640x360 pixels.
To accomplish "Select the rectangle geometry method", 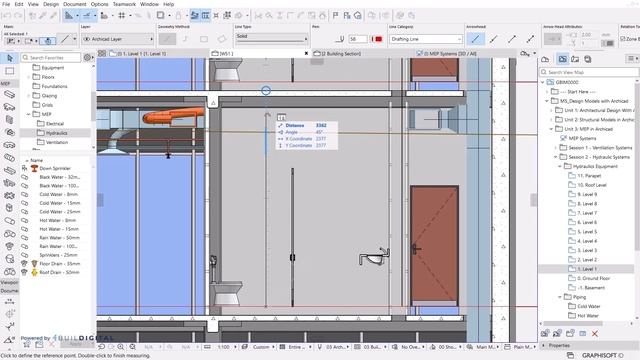I will (204, 39).
